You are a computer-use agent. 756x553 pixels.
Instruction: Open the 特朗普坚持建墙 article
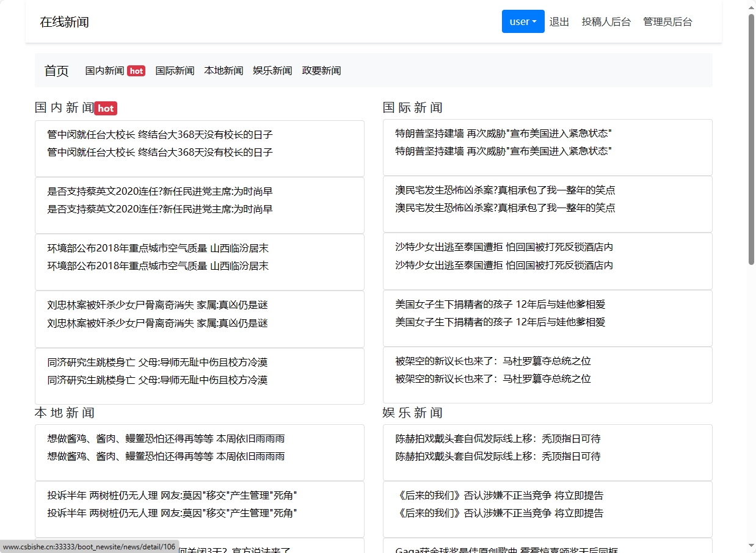tap(507, 133)
